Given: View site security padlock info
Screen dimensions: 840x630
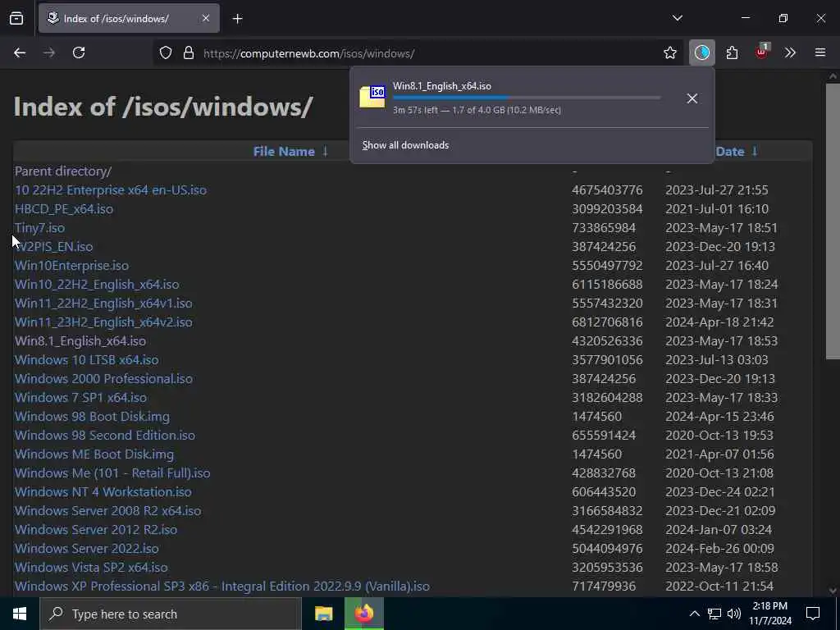Looking at the screenshot, I should [x=189, y=53].
